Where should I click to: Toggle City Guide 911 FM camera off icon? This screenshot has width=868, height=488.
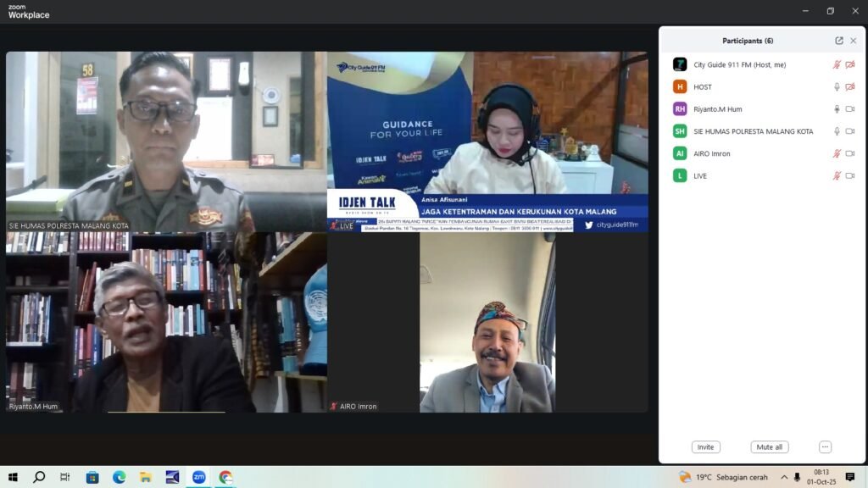click(850, 64)
